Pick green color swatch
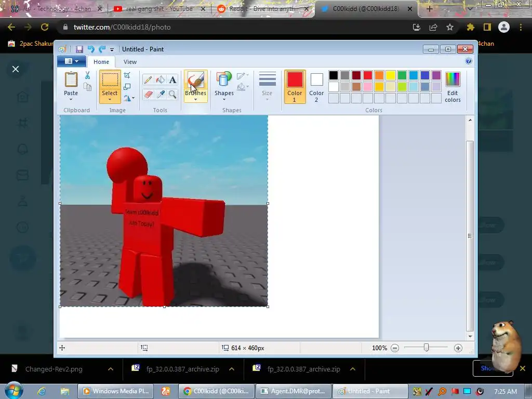532x399 pixels. point(402,75)
